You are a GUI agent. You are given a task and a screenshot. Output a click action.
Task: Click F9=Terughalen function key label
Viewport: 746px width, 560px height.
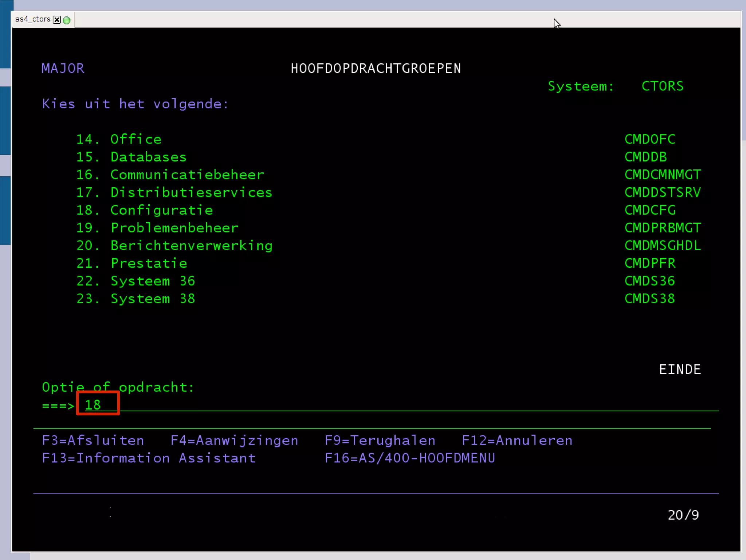(380, 440)
